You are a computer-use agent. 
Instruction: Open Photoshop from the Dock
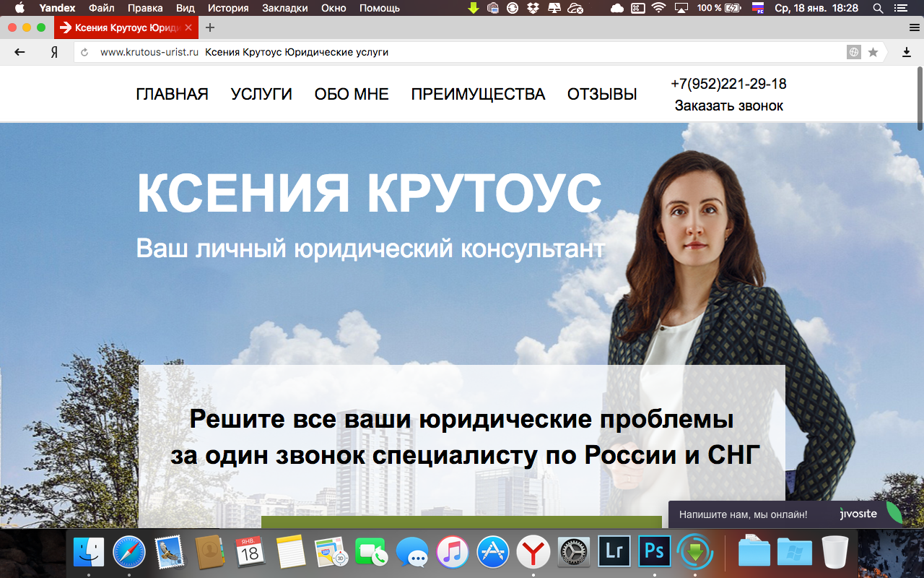tap(654, 551)
